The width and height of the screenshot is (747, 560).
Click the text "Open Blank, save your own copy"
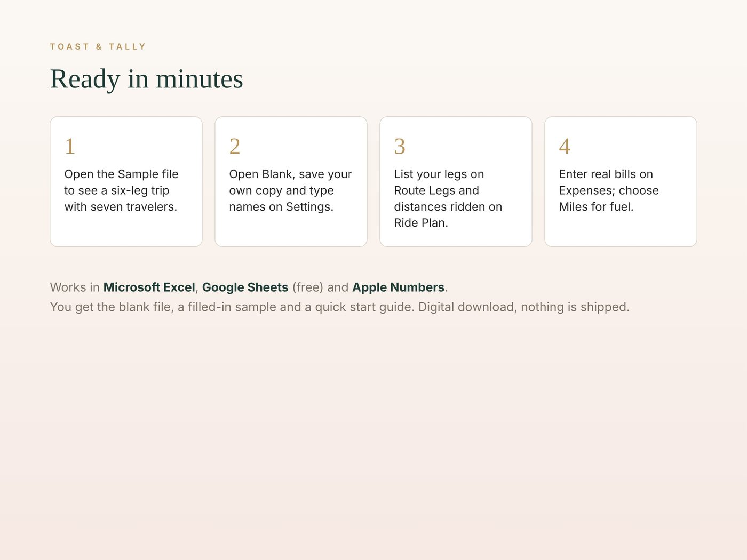290,182
